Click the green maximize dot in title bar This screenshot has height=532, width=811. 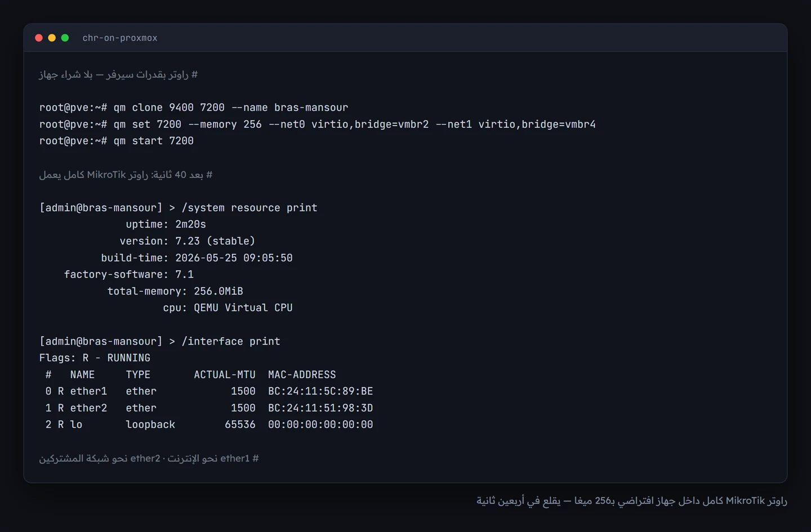[65, 38]
